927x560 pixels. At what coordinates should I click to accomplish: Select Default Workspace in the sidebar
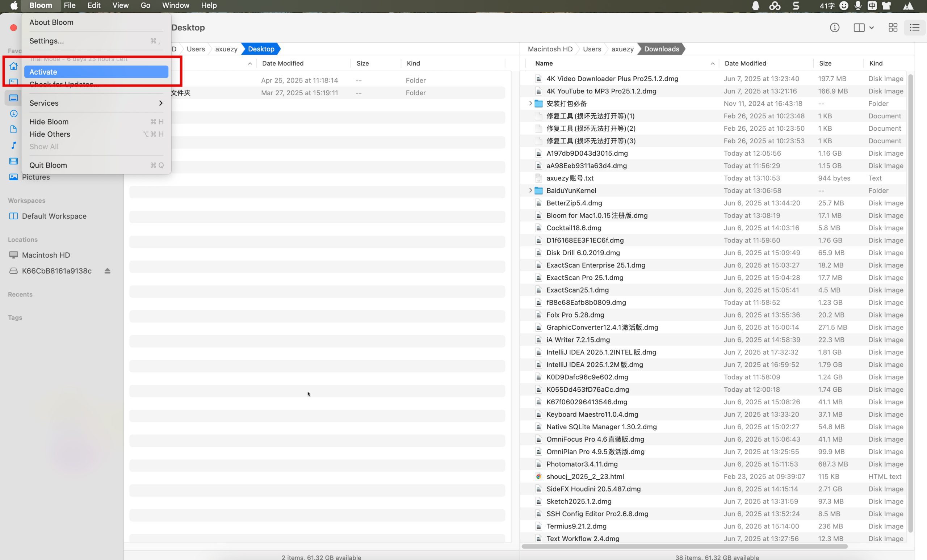tap(54, 216)
